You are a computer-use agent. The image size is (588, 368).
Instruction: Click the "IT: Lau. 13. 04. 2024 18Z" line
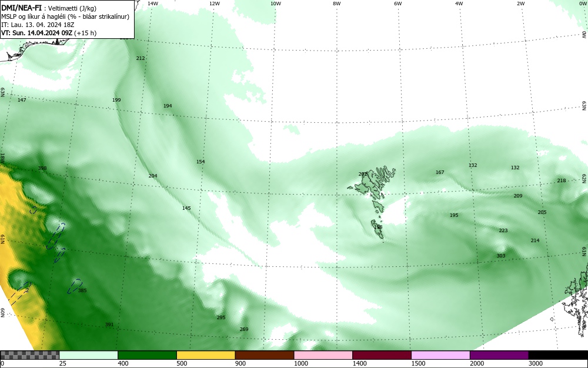[38, 25]
